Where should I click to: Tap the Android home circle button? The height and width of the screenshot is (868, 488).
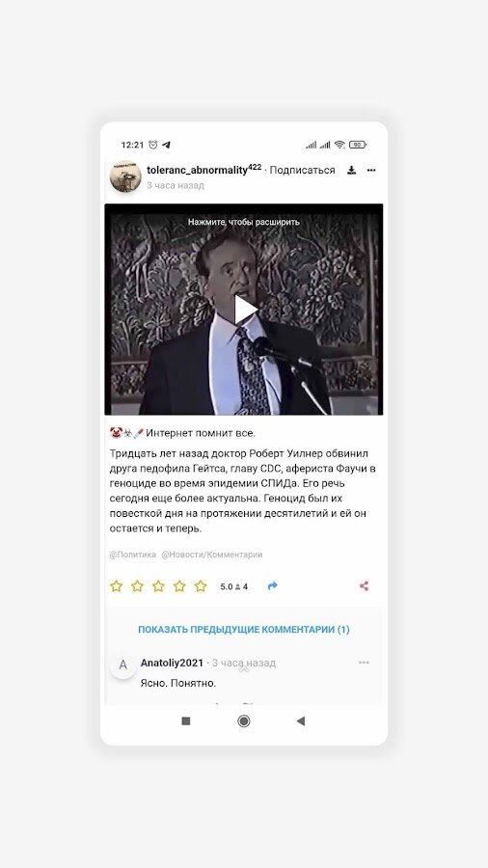tap(243, 720)
